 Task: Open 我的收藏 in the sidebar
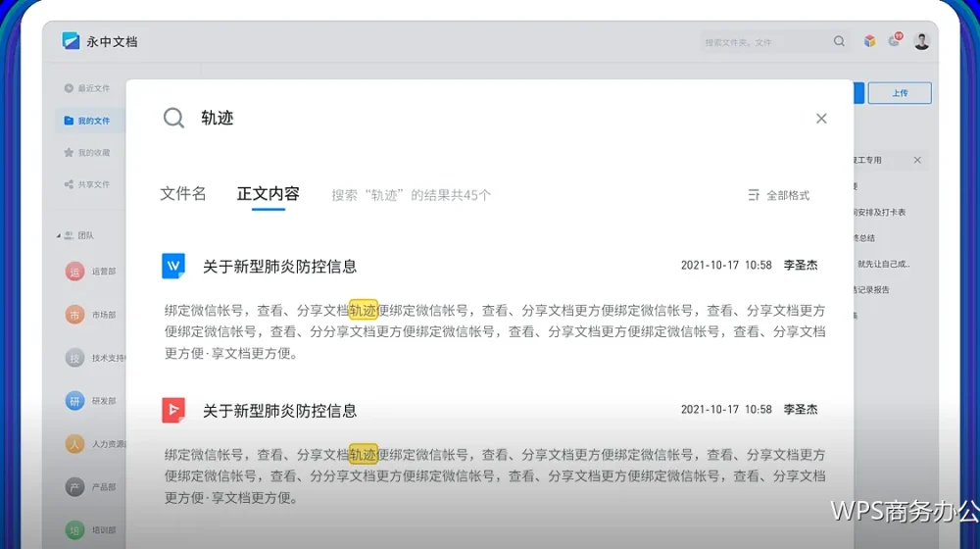tap(86, 153)
